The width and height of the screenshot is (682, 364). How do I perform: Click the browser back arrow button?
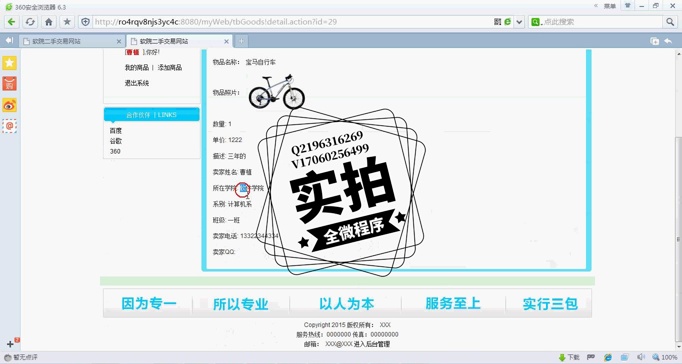[12, 22]
